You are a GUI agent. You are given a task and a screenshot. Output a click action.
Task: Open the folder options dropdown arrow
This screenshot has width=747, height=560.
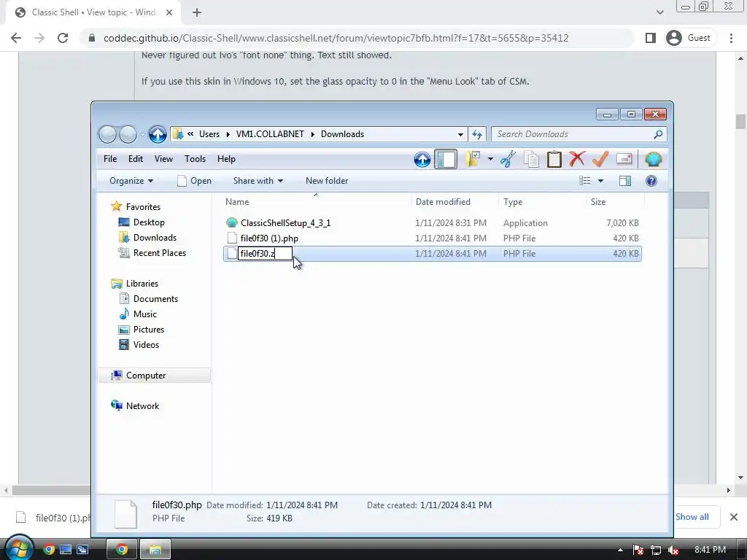(490, 159)
